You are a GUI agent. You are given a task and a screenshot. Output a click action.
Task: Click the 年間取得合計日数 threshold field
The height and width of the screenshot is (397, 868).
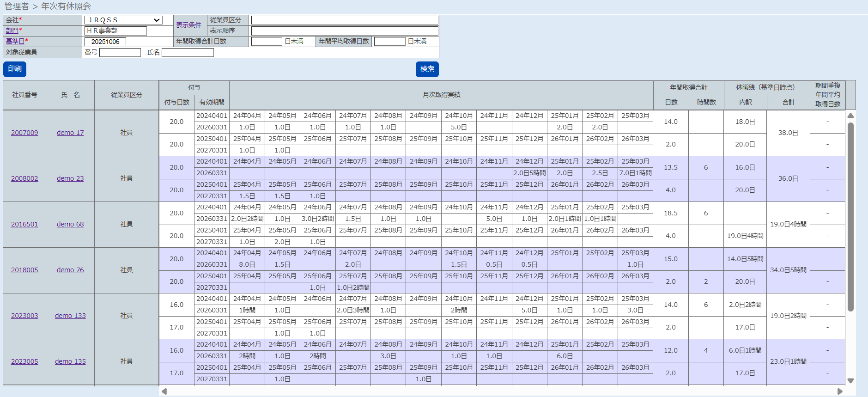(x=267, y=42)
